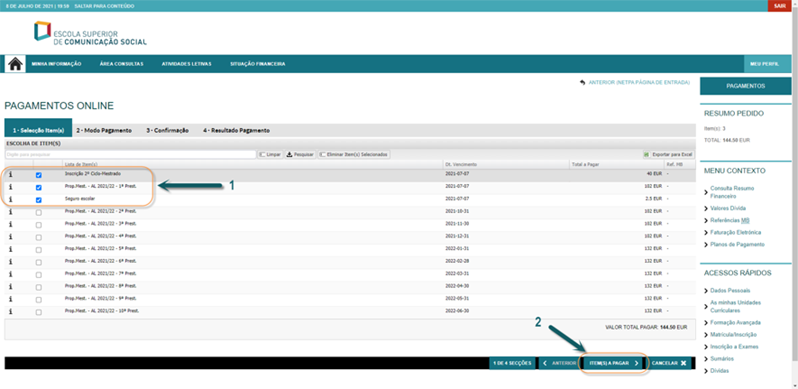Open info icon for 3ª Prest. row
This screenshot has width=798, height=389.
point(10,225)
